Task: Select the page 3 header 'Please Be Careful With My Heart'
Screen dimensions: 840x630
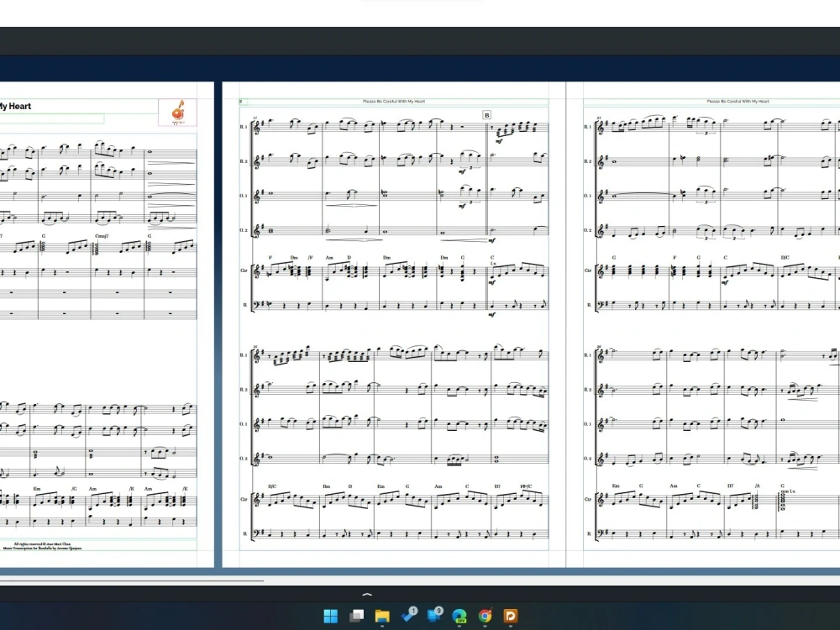Action: coord(738,102)
